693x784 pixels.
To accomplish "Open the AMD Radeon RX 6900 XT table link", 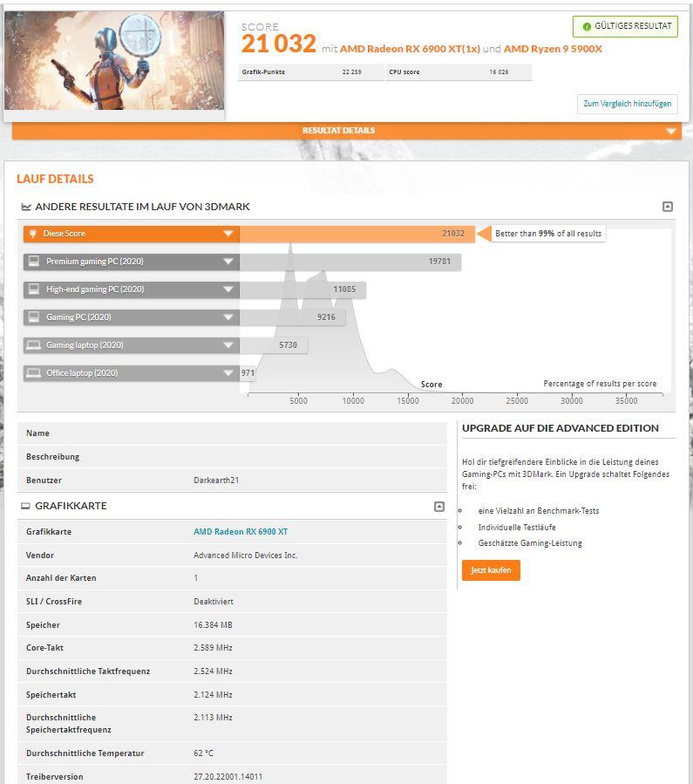I will tap(241, 532).
